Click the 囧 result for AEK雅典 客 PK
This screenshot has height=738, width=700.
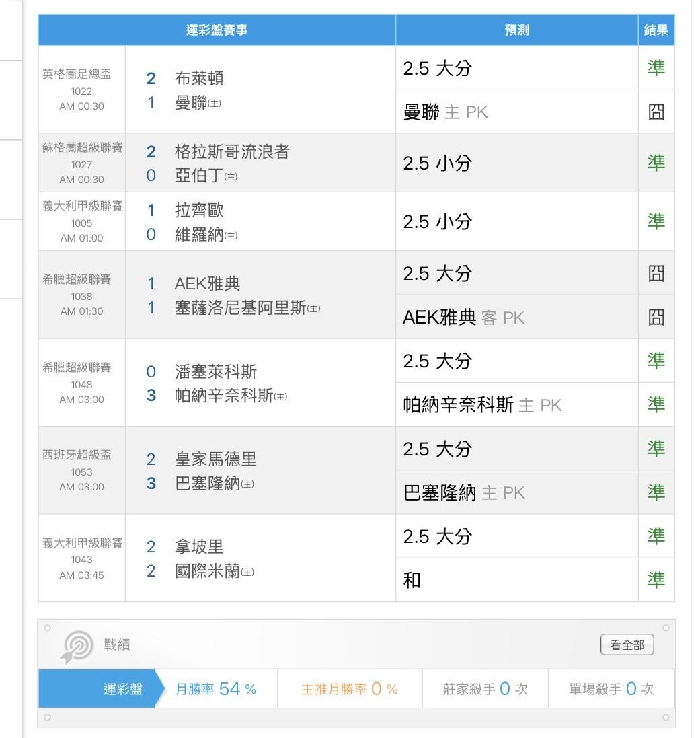click(656, 317)
